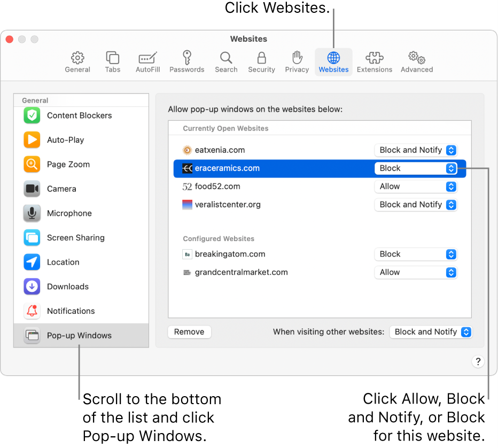Choose Page Zoom in the sidebar

point(81,164)
